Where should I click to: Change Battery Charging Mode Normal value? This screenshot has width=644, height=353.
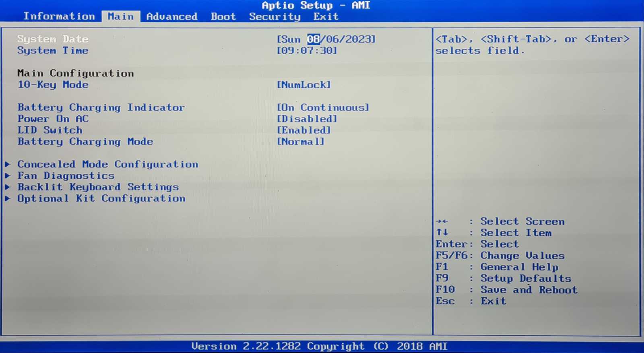point(301,142)
